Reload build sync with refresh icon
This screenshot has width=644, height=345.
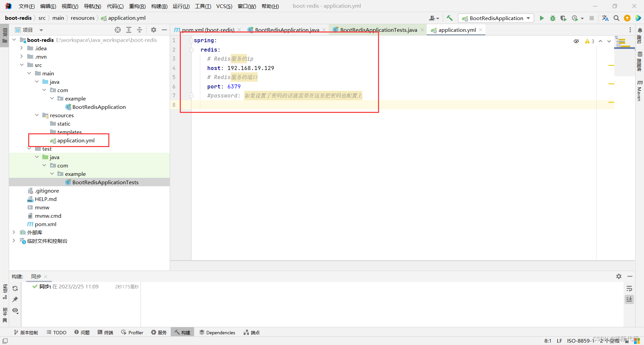15,288
